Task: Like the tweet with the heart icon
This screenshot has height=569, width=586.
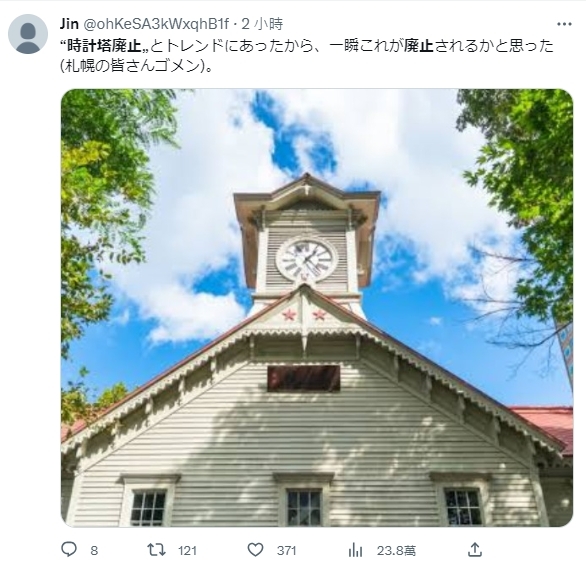Action: [255, 550]
